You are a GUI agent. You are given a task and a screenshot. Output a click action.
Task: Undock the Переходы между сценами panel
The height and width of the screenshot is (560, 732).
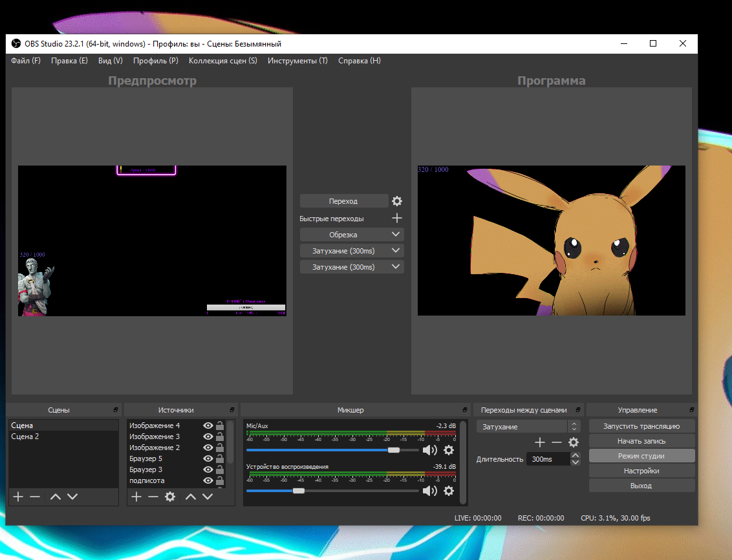[x=578, y=410]
